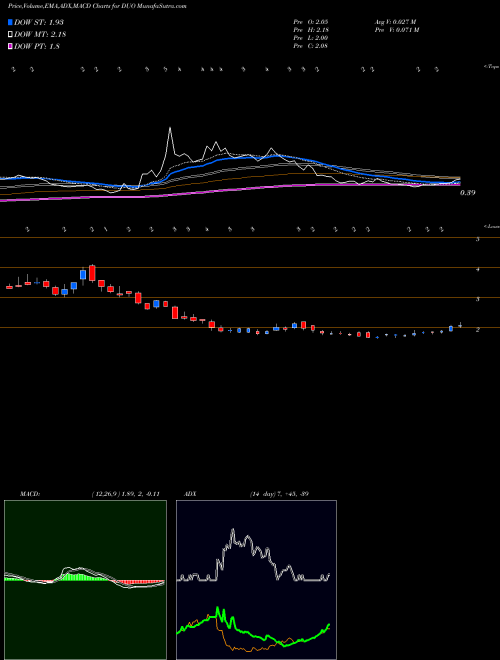Click the 'ADX' panel heading
The height and width of the screenshot is (660, 500).
tap(190, 494)
